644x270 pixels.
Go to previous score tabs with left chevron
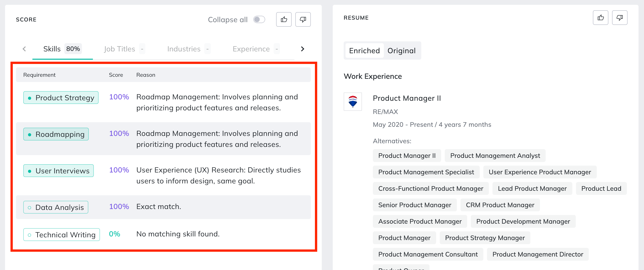click(x=24, y=49)
